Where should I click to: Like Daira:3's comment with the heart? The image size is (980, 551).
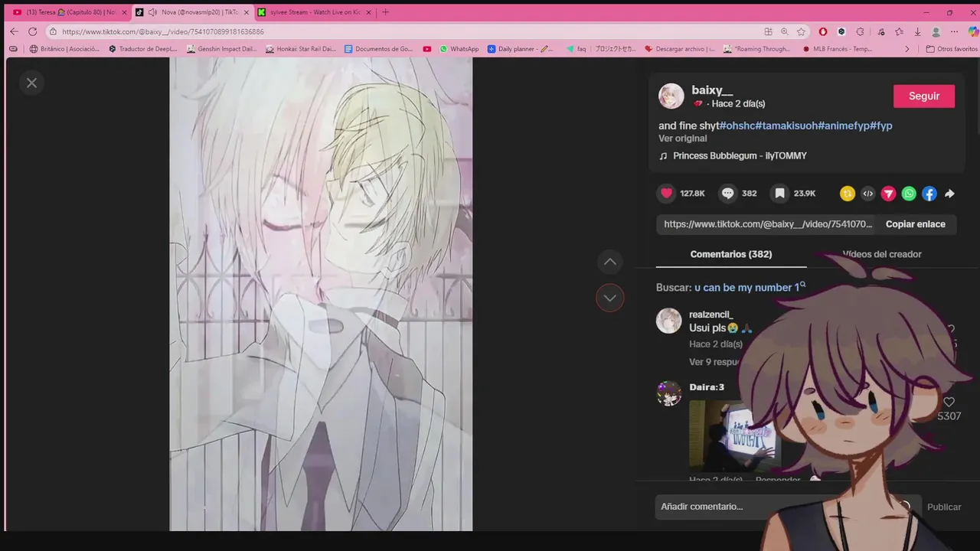(x=949, y=403)
